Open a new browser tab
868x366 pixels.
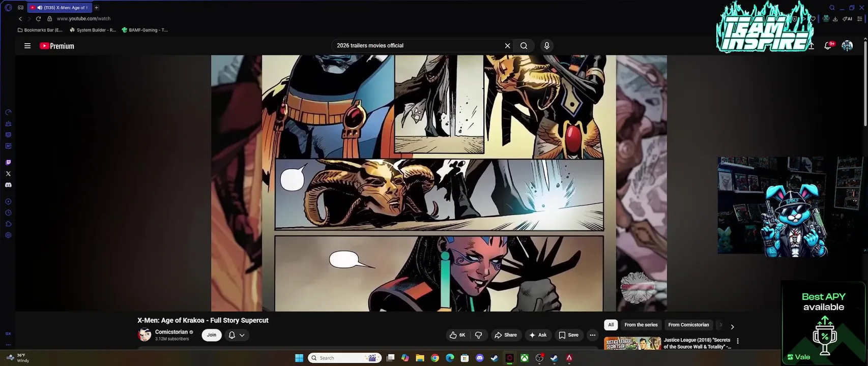[x=96, y=8]
